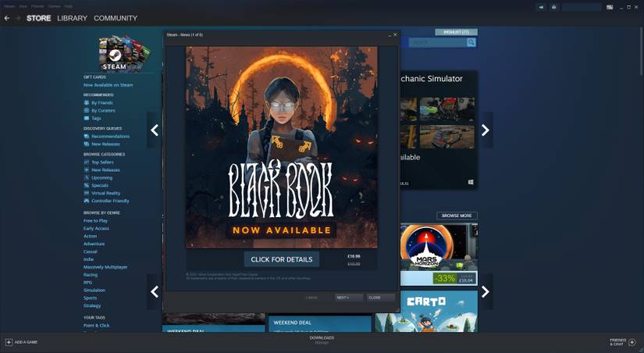Image resolution: width=644 pixels, height=353 pixels.
Task: Browse the Simulation genre
Action: tap(94, 290)
